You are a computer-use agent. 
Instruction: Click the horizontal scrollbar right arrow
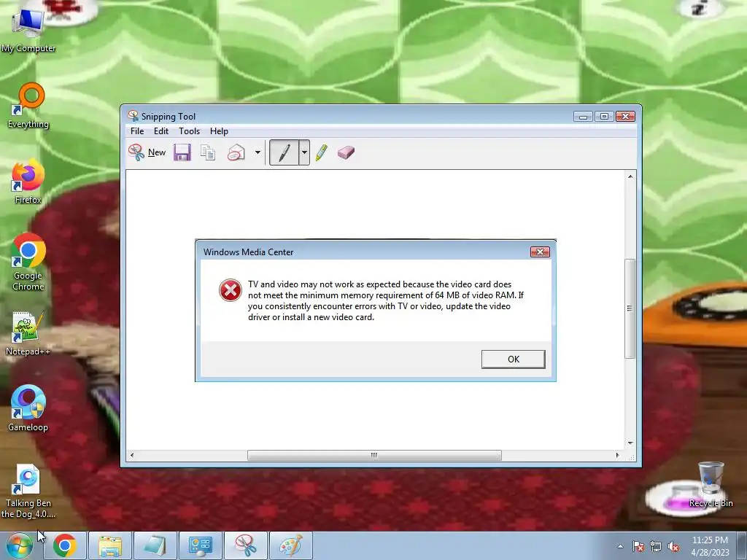pyautogui.click(x=617, y=455)
